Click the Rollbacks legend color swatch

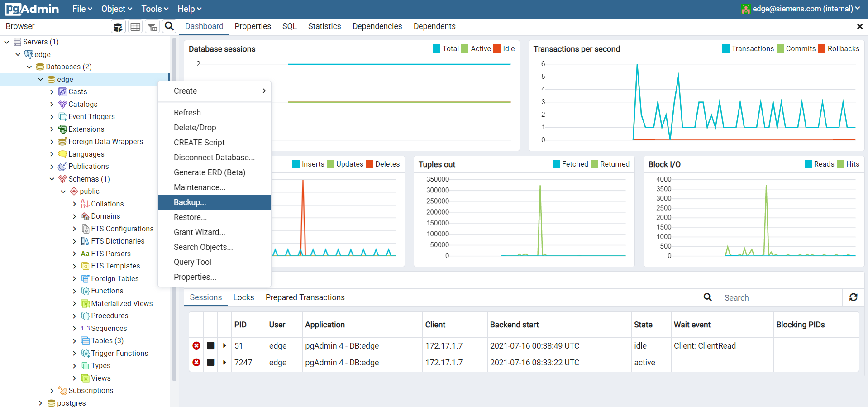click(x=822, y=49)
